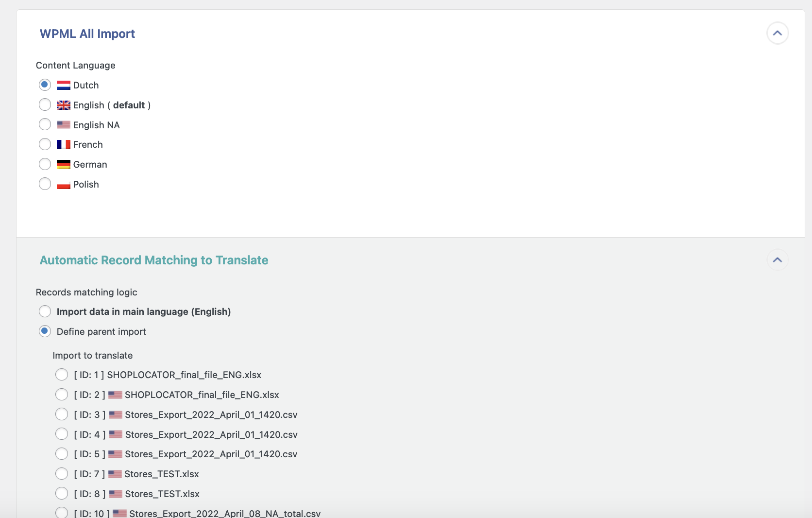This screenshot has height=518, width=812.
Task: Select parent import ID 1 SHOPLOCATOR file
Action: click(x=62, y=375)
